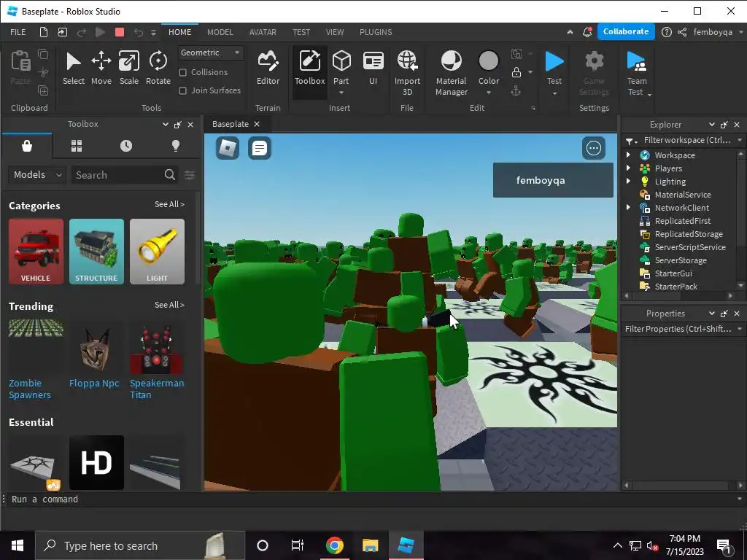This screenshot has width=747, height=560.
Task: Select the Move tool
Action: 101,69
